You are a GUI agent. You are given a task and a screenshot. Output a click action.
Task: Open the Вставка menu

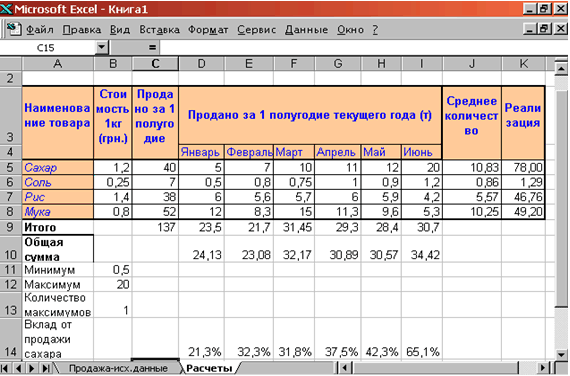[x=160, y=30]
